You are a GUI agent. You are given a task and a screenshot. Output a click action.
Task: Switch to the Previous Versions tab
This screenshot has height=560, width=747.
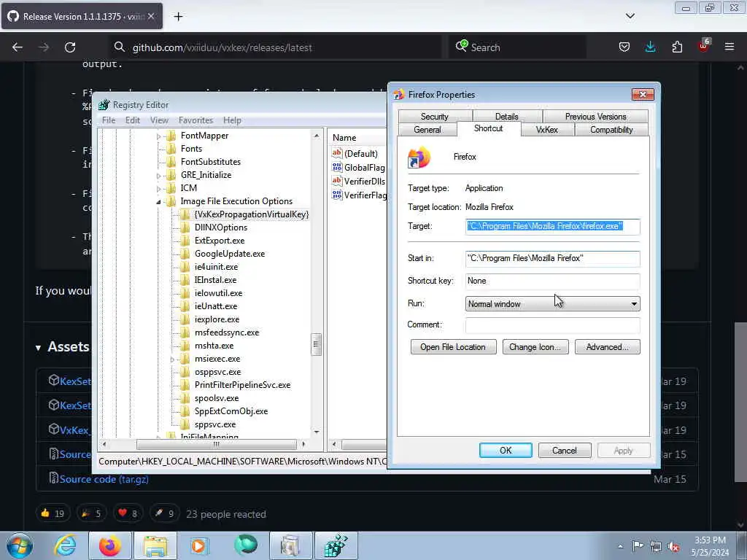pos(595,117)
